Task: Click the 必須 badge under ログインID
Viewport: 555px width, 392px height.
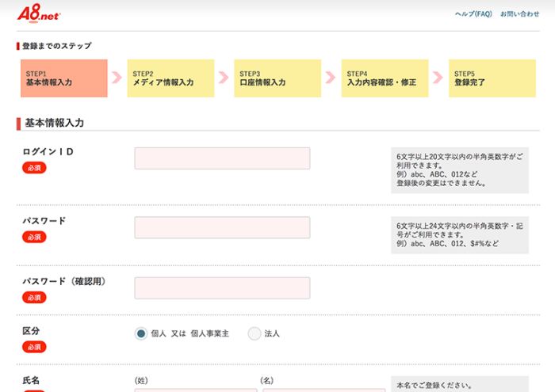Action: pyautogui.click(x=34, y=168)
